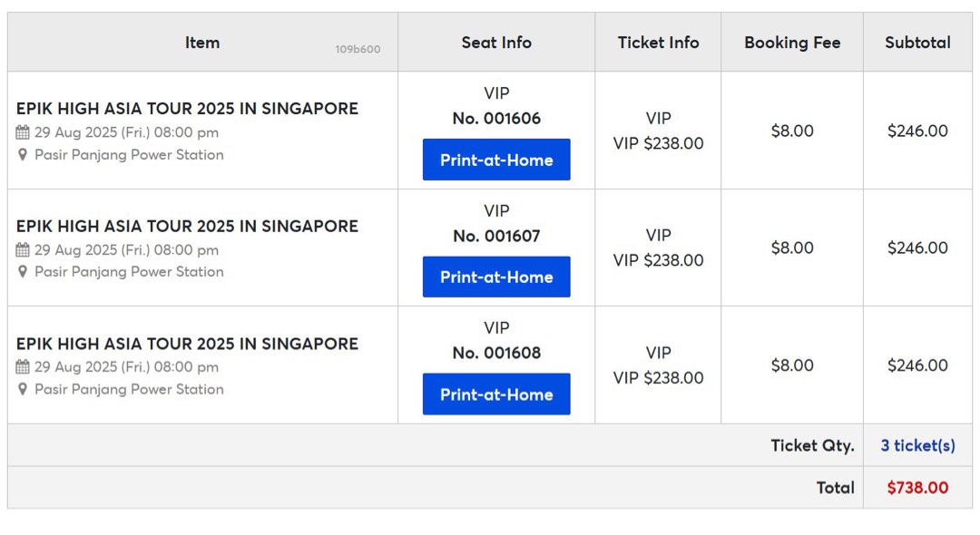Click the calendar icon on the third ticket row
Viewport: 980px width, 535px height.
pyautogui.click(x=21, y=367)
